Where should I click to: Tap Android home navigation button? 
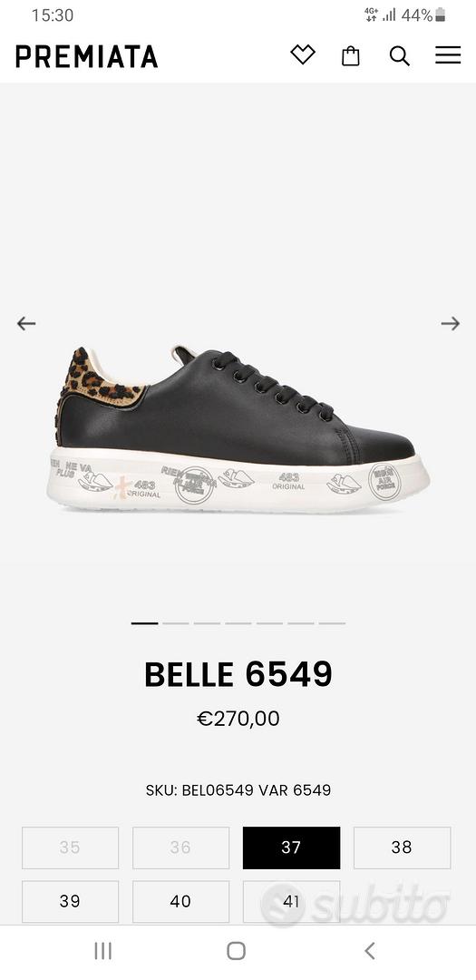pos(236,951)
